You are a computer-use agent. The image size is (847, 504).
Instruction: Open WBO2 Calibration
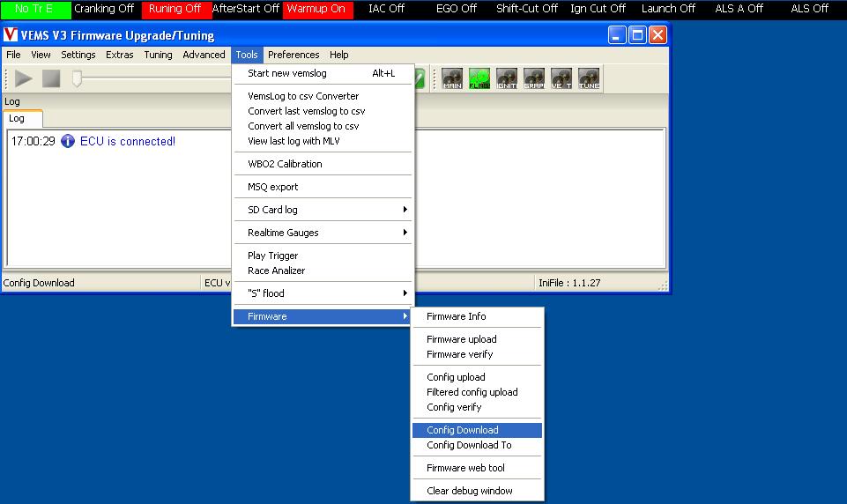(323, 164)
